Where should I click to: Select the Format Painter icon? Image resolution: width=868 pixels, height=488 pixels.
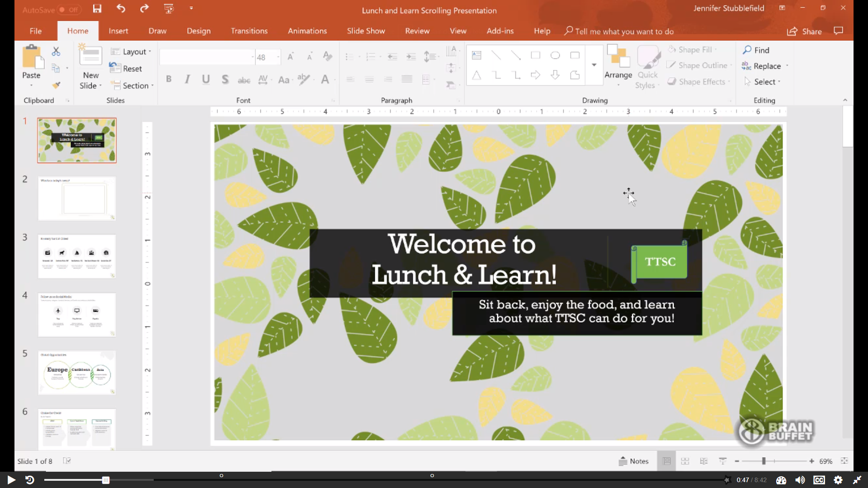[56, 85]
